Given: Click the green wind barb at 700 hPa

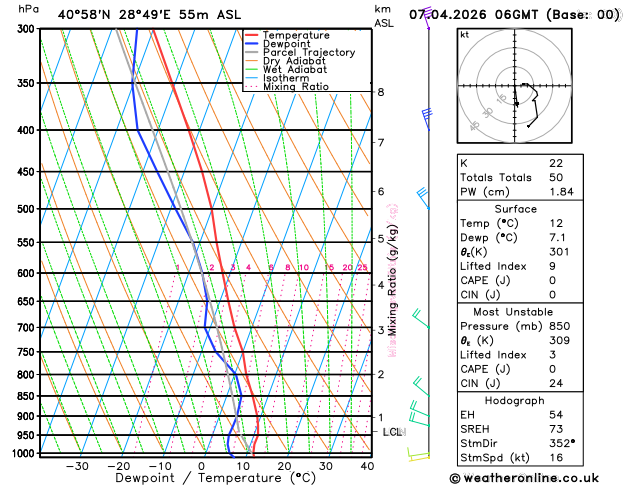Looking at the screenshot, I should [421, 318].
